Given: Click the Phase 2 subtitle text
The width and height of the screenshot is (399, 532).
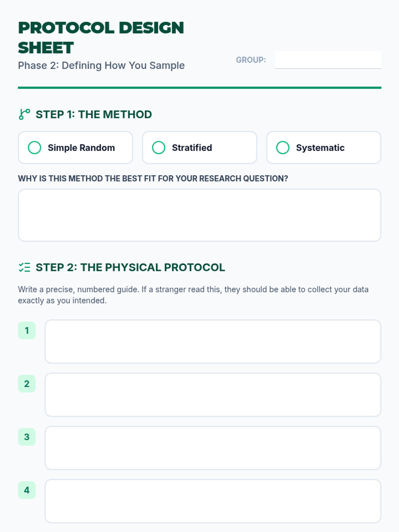Looking at the screenshot, I should click(101, 66).
